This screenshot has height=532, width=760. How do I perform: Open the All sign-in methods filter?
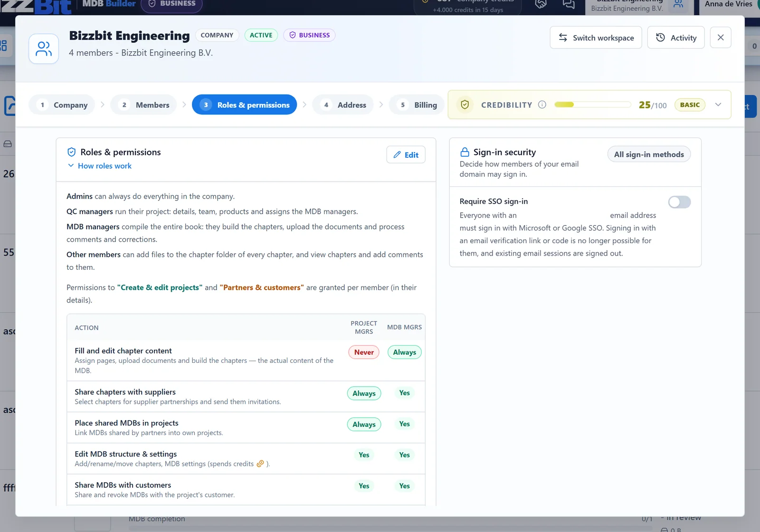click(649, 154)
